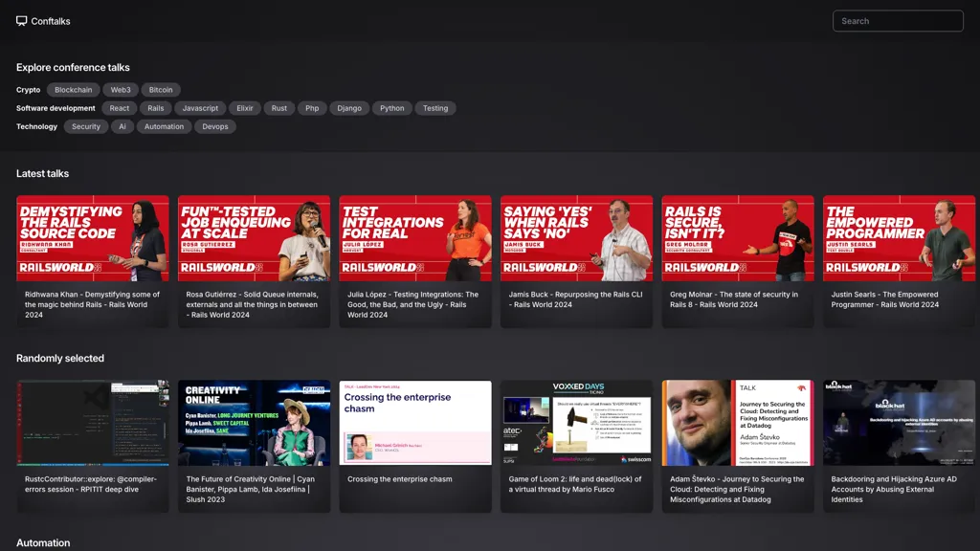The width and height of the screenshot is (980, 551).
Task: Click Ridhwana Khan talk title
Action: point(93,305)
